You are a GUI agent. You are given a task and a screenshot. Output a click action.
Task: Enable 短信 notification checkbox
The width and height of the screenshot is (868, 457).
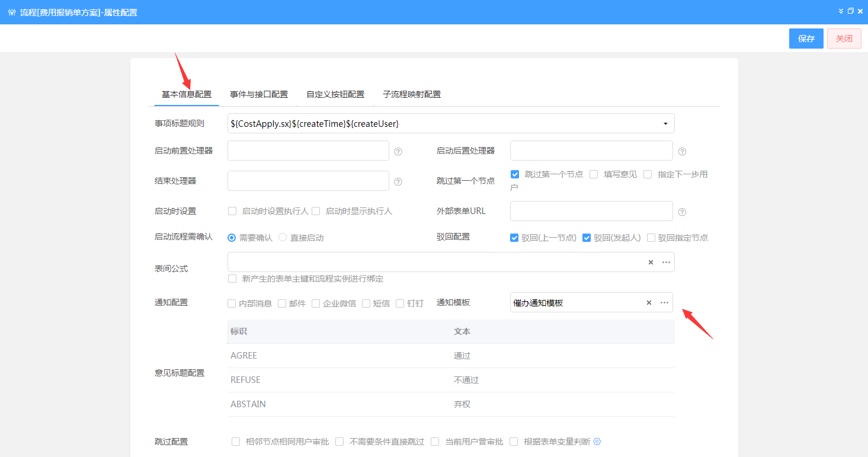366,303
